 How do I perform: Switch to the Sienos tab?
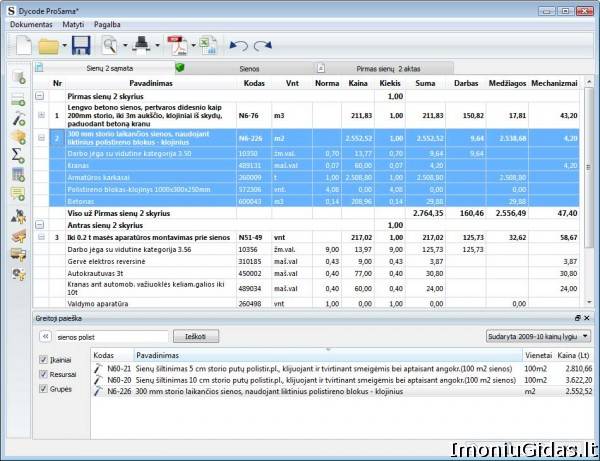[x=248, y=67]
